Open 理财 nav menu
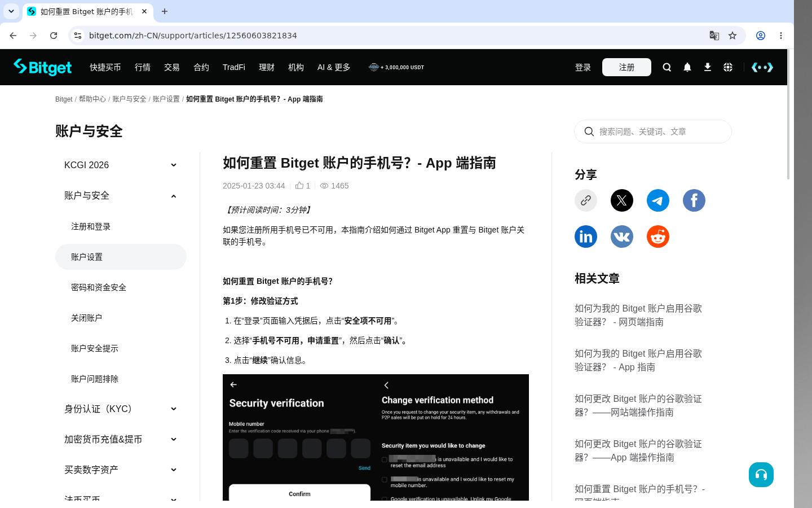812x508 pixels. (267, 67)
